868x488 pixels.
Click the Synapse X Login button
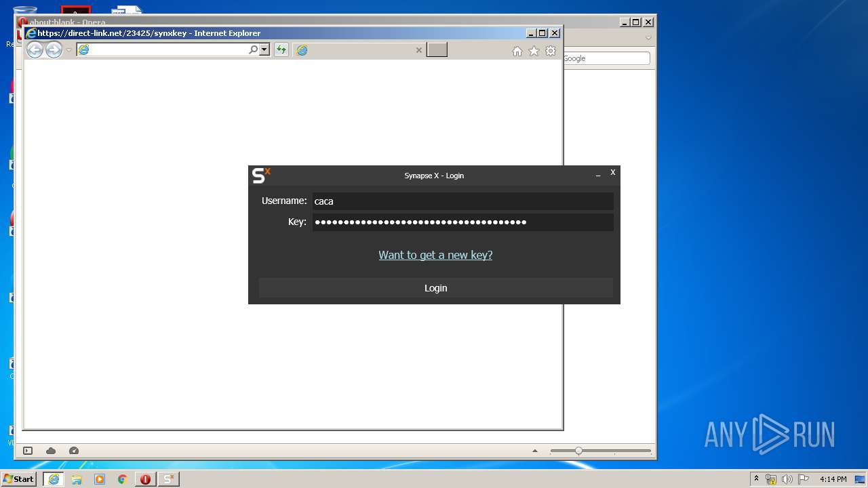click(x=435, y=288)
